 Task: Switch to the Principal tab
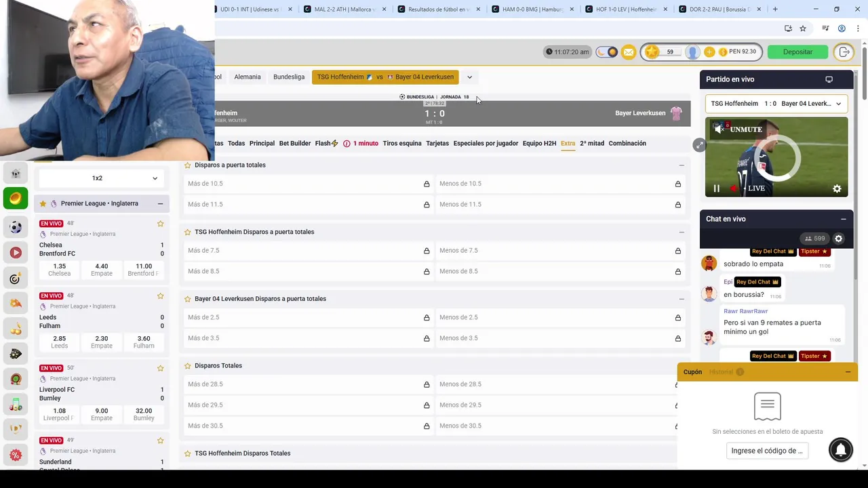coord(262,144)
